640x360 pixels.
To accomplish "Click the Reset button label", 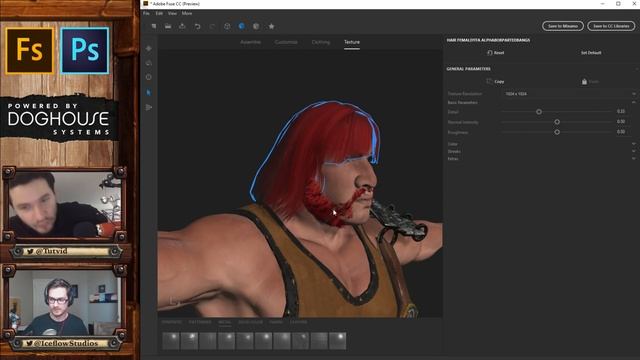I will [x=499, y=53].
